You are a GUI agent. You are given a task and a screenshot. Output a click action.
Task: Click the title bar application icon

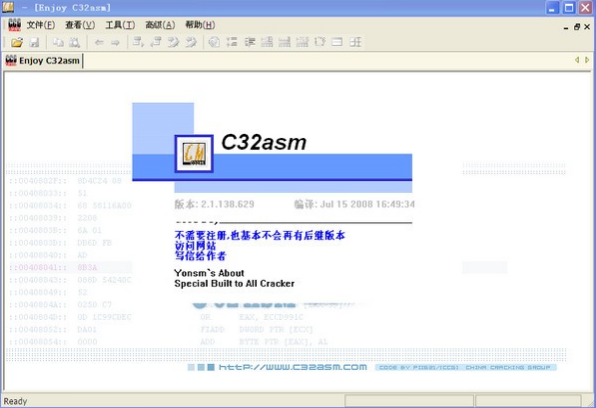8,7
